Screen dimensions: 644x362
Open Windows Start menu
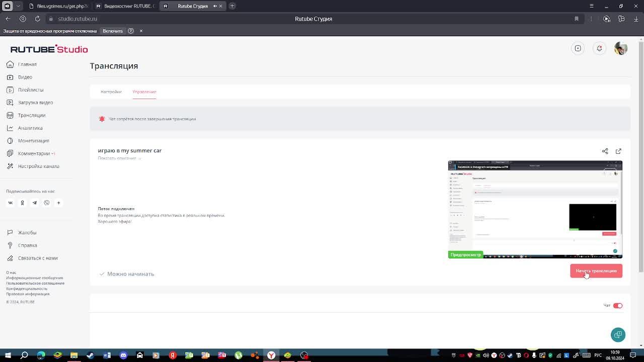8,355
